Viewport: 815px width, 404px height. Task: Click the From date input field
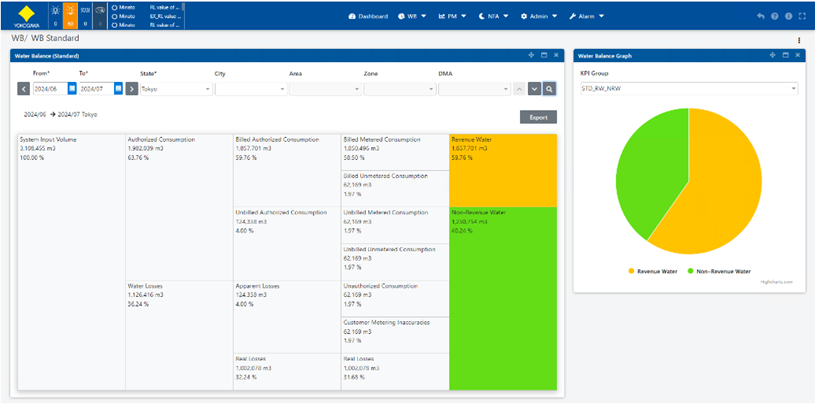coord(48,89)
